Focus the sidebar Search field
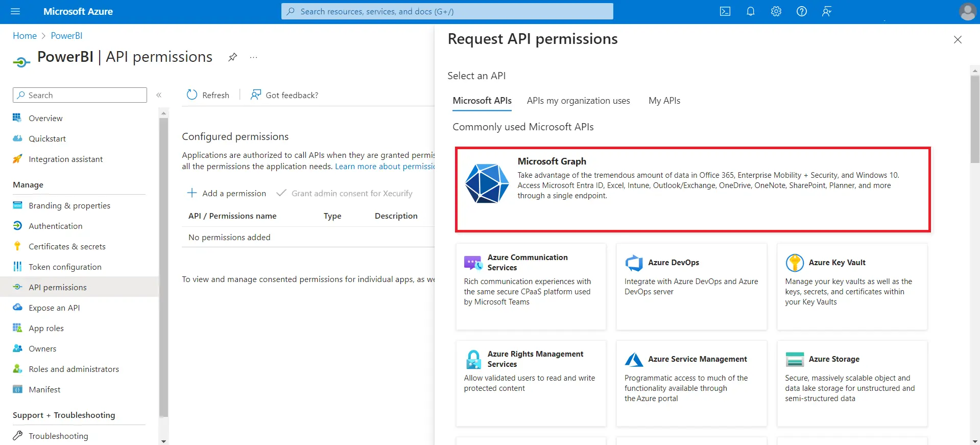The height and width of the screenshot is (445, 980). [x=80, y=95]
